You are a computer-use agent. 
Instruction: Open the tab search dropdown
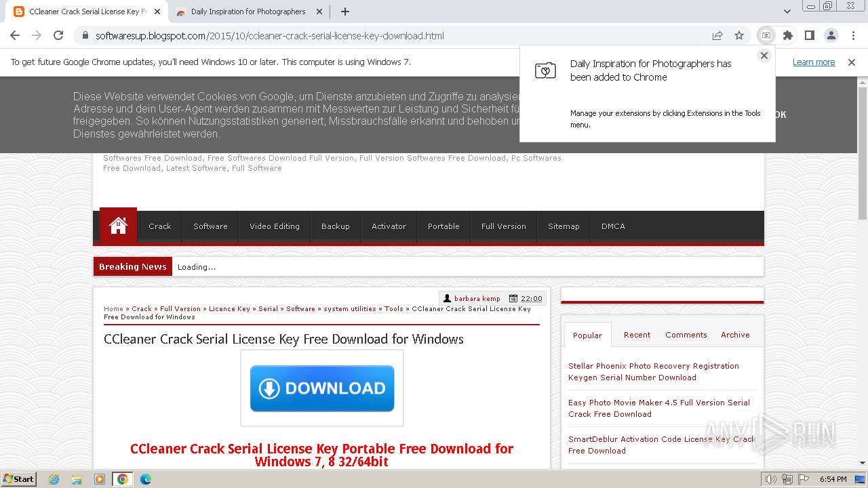[787, 12]
